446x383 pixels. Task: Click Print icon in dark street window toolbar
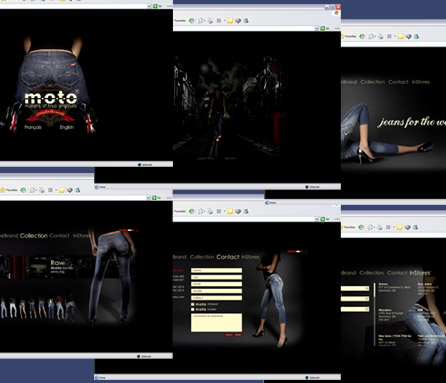point(210,21)
